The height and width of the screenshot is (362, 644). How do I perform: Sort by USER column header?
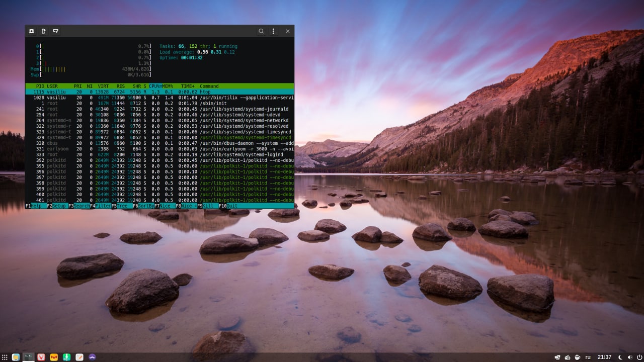click(x=52, y=86)
